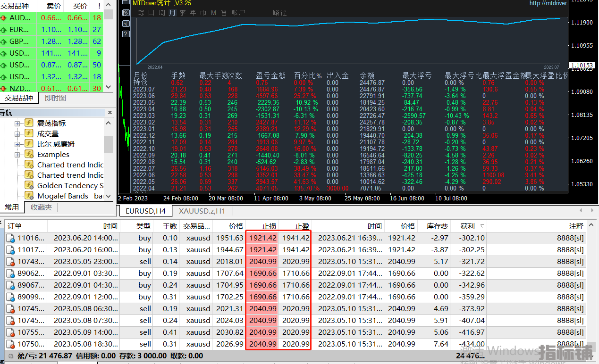Click the green up arrow beside EUR symbol
The image size is (599, 364).
coord(4,30)
